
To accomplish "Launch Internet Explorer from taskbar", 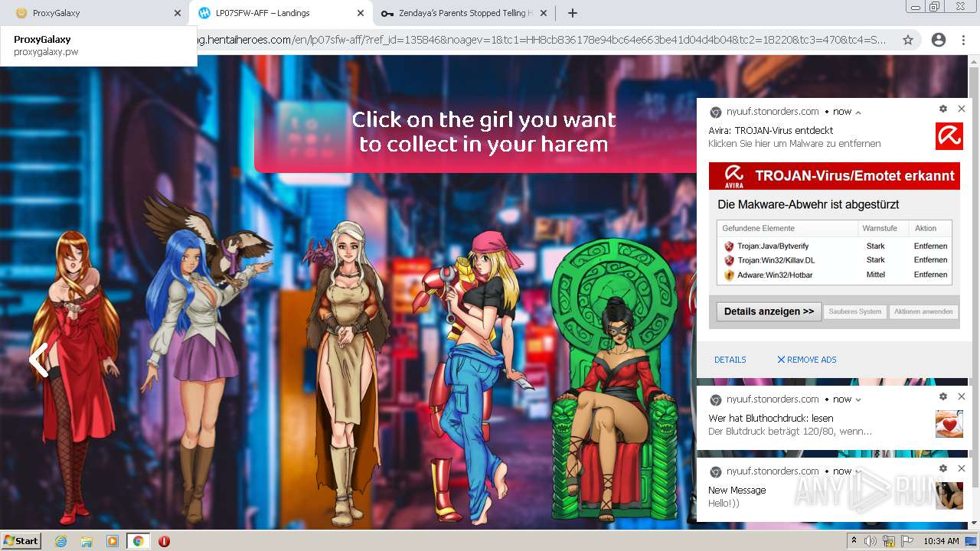I will click(60, 541).
